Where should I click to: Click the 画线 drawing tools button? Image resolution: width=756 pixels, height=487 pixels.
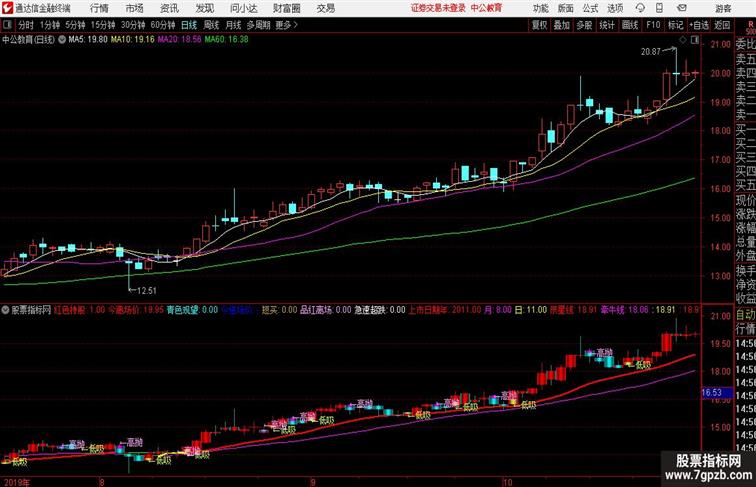coord(630,25)
